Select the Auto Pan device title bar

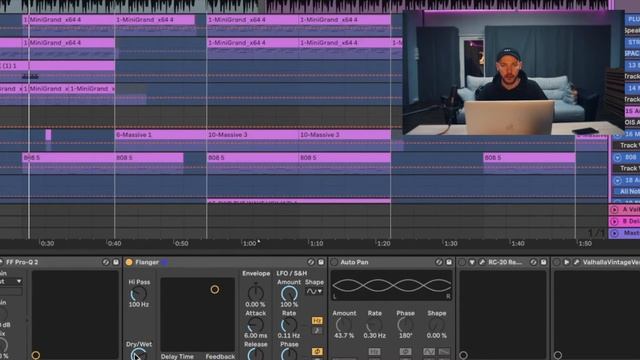point(391,262)
